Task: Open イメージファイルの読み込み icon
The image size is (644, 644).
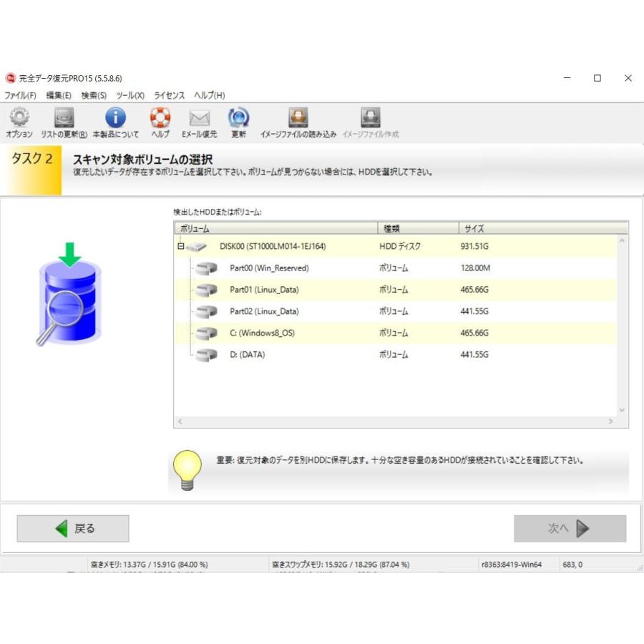Action: 298,117
